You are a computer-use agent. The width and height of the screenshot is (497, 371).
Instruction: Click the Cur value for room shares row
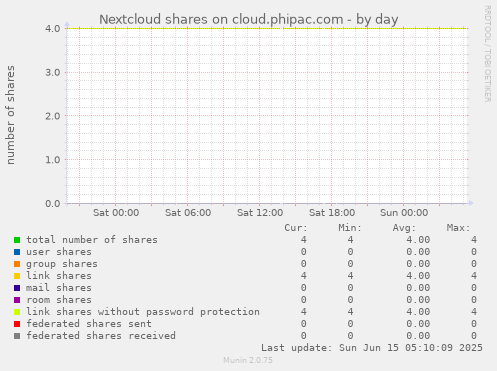tap(303, 300)
